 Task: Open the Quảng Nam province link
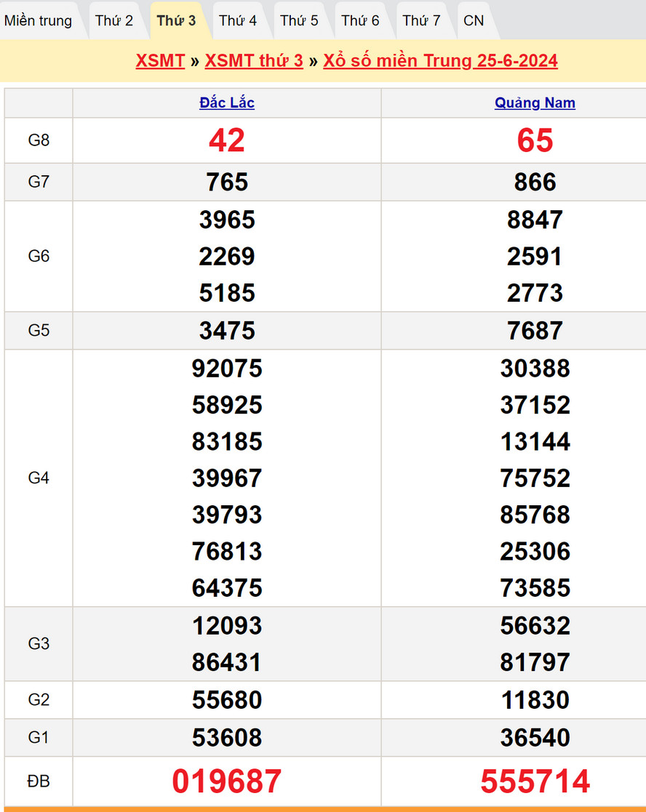pos(535,103)
